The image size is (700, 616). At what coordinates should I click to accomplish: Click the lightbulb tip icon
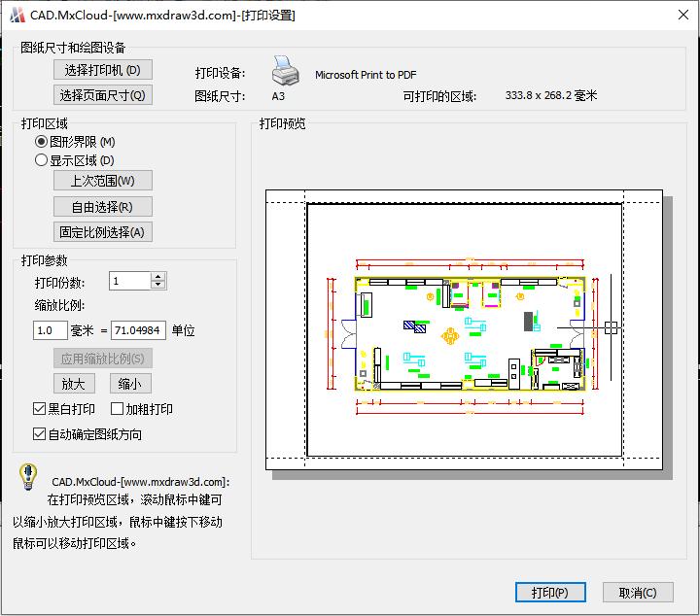(x=28, y=476)
